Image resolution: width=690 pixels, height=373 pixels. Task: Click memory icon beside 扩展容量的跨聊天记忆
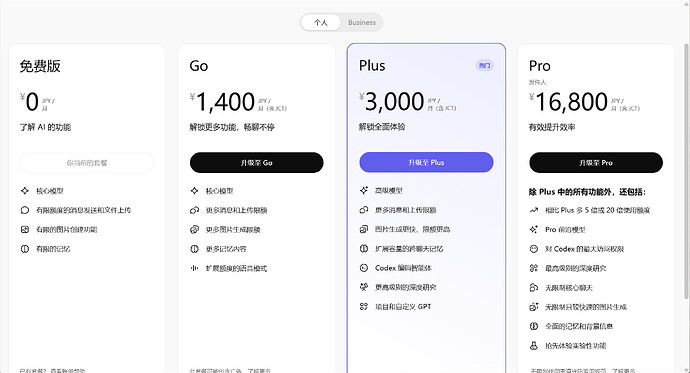[364, 249]
